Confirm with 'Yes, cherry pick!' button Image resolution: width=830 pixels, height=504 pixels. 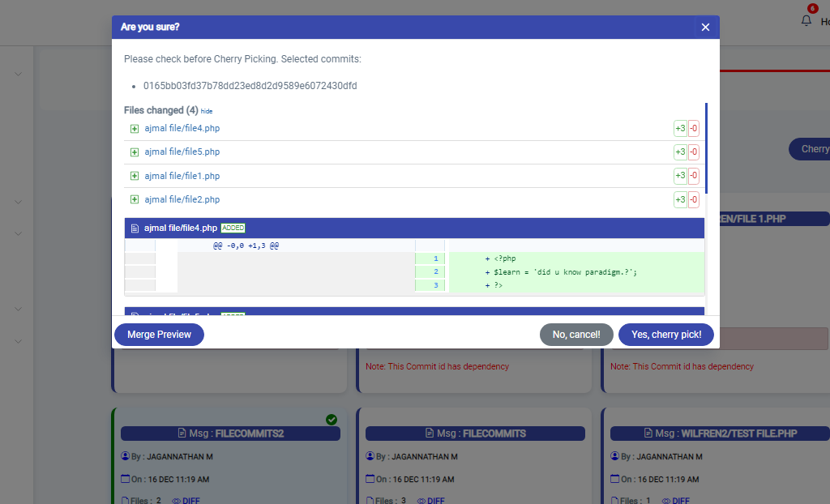point(665,335)
